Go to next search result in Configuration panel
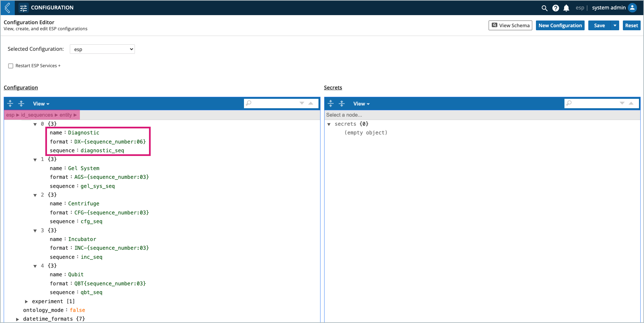Image resolution: width=644 pixels, height=323 pixels. (302, 103)
